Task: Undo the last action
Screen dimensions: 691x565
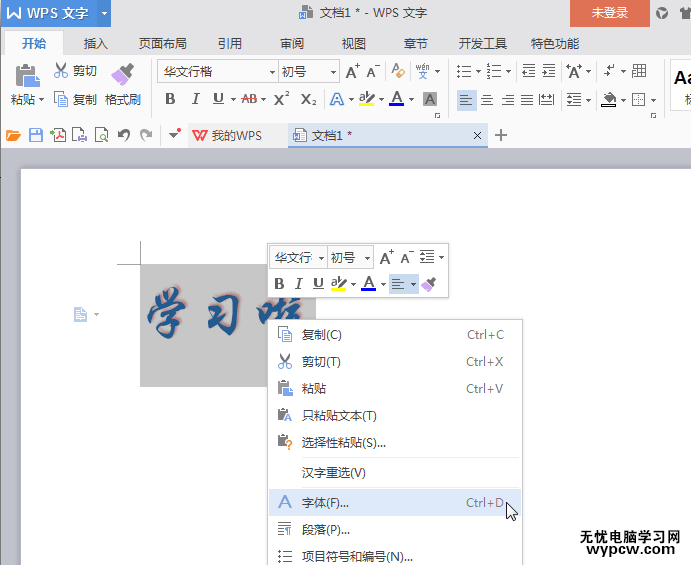Action: coord(124,135)
